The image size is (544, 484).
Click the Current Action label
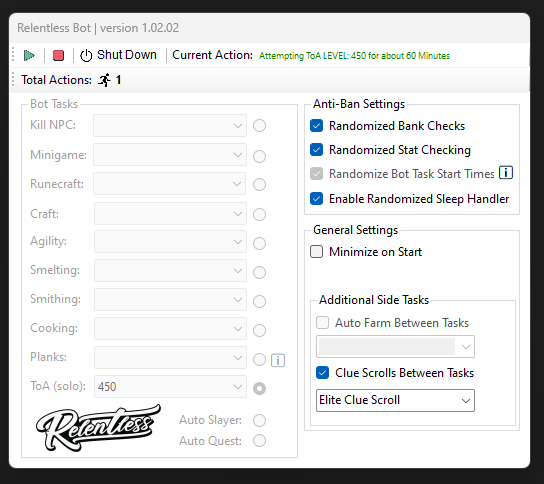(212, 55)
